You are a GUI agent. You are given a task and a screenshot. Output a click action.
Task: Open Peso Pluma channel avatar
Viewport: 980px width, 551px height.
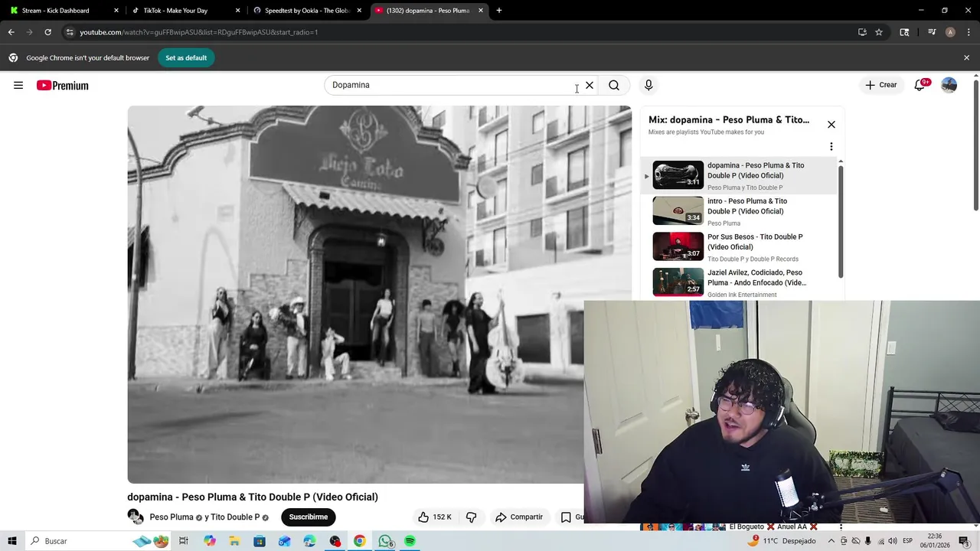point(136,517)
